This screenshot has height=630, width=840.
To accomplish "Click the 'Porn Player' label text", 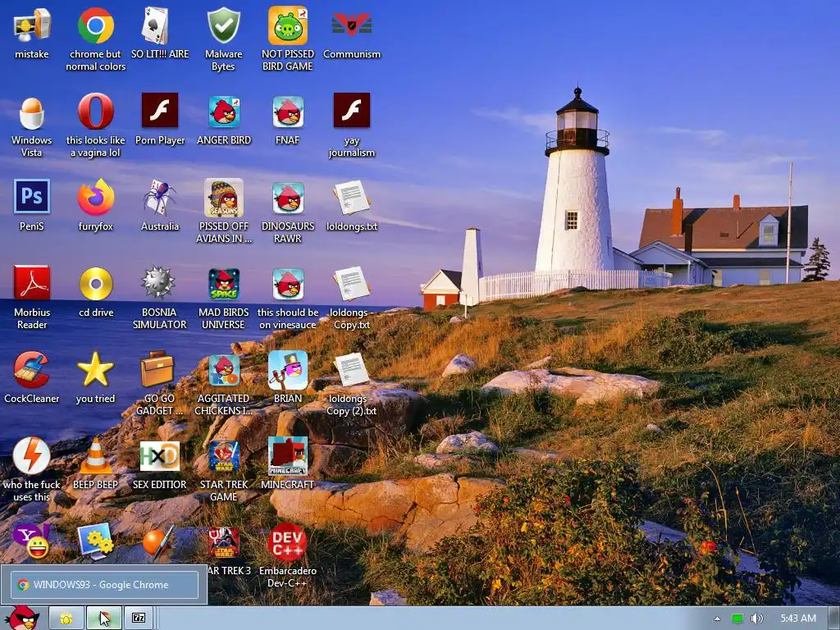I will [x=160, y=140].
